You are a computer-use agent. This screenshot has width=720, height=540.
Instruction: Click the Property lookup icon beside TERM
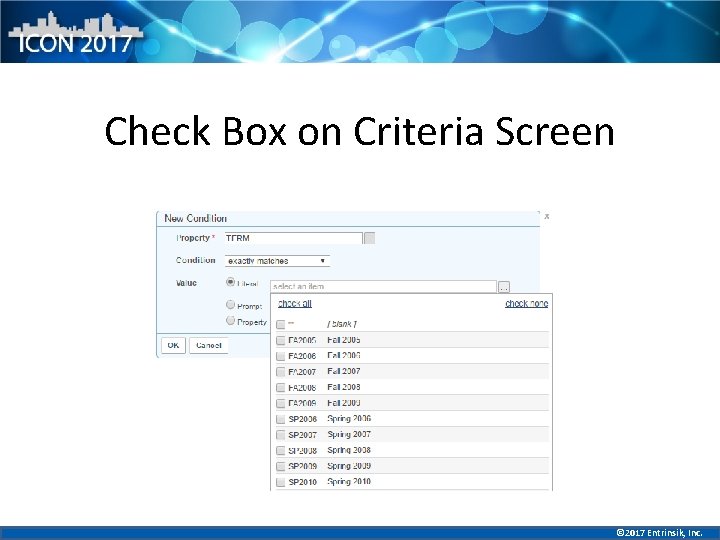[369, 238]
